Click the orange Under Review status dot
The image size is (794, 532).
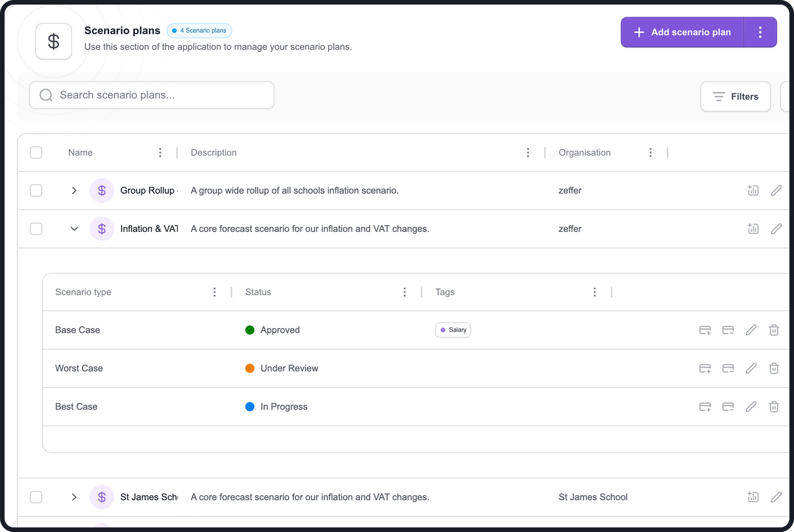250,368
